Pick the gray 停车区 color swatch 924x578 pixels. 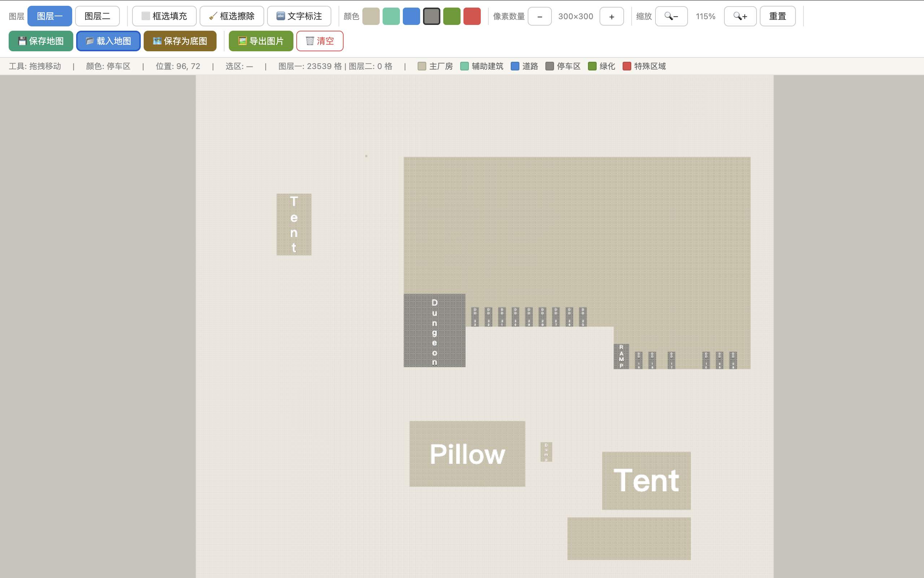coord(431,17)
